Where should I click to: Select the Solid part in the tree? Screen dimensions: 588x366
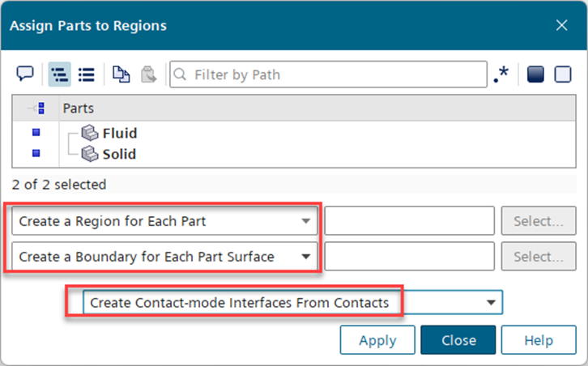point(119,154)
